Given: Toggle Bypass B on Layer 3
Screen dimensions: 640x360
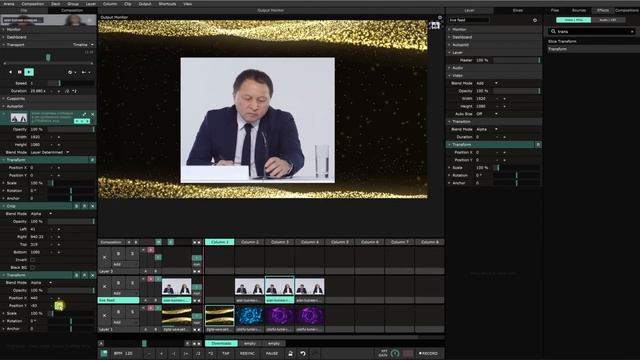Looking at the screenshot, I should [118, 253].
